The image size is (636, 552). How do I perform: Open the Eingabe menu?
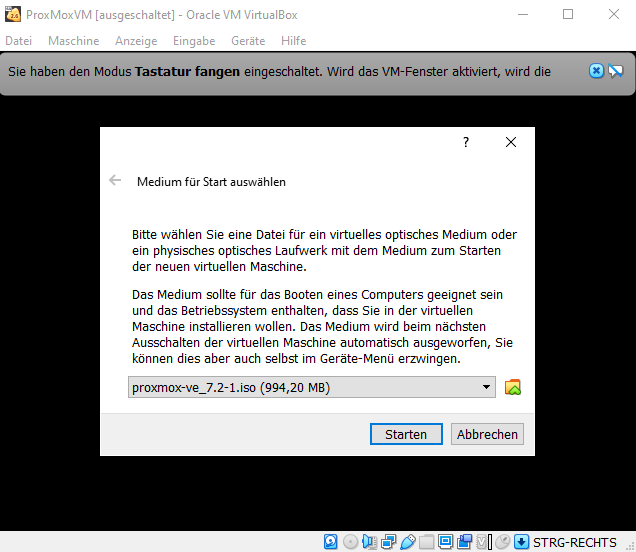(x=194, y=41)
